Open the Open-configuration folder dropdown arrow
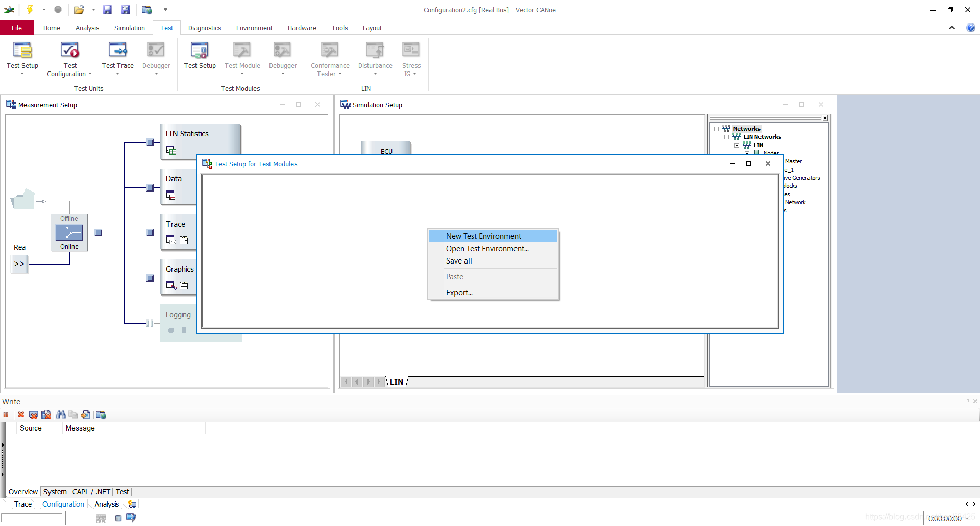Viewport: 980px width, 526px height. [93, 10]
